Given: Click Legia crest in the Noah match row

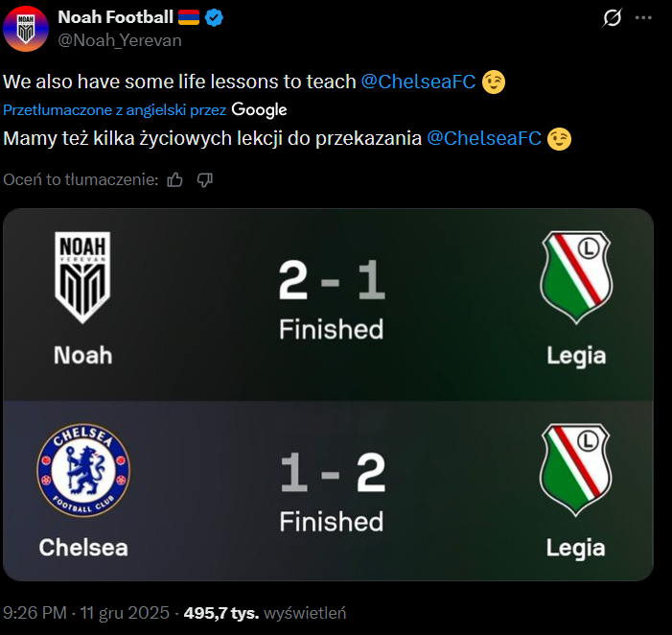Looking at the screenshot, I should coord(576,277).
